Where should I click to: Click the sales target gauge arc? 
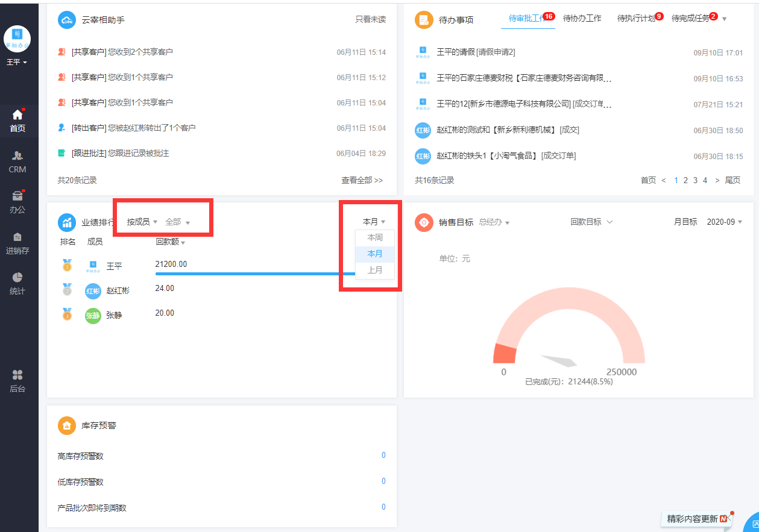coord(569,325)
